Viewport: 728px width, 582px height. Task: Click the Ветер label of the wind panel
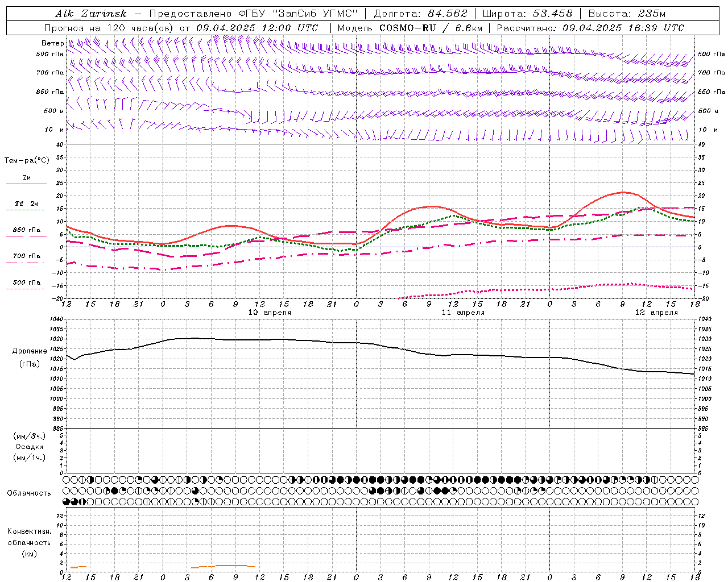[x=52, y=43]
